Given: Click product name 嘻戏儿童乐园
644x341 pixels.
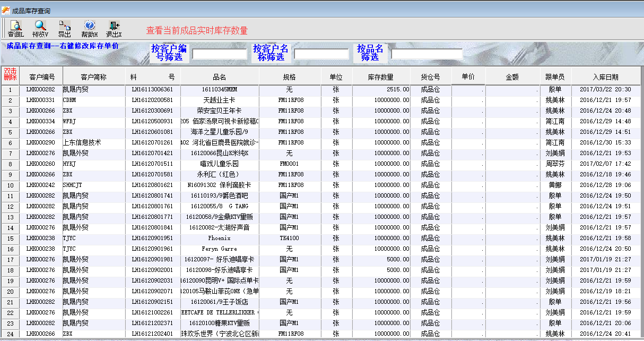Looking at the screenshot, I should tap(220, 164).
